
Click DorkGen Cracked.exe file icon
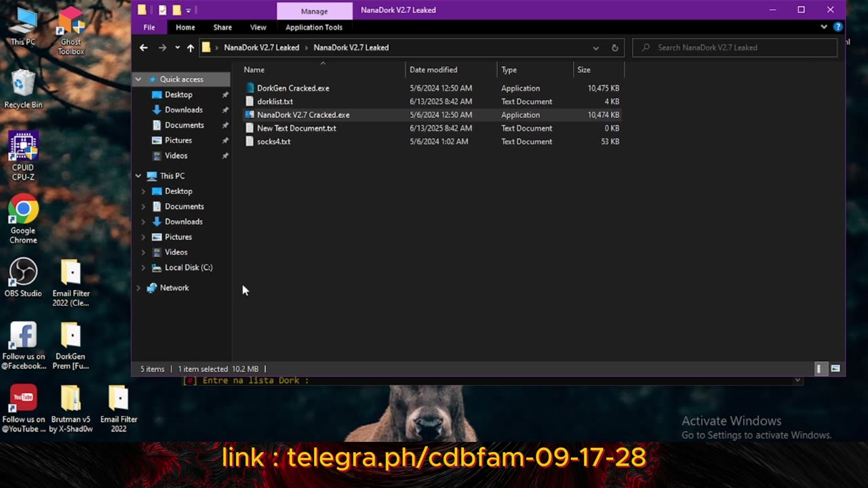(x=250, y=88)
